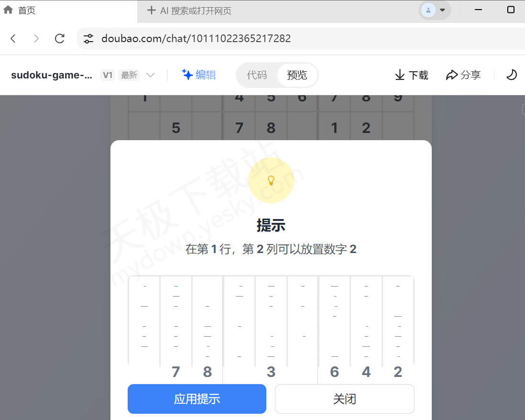Open site settings icon in the address bar
This screenshot has height=420, width=525.
pyautogui.click(x=88, y=38)
